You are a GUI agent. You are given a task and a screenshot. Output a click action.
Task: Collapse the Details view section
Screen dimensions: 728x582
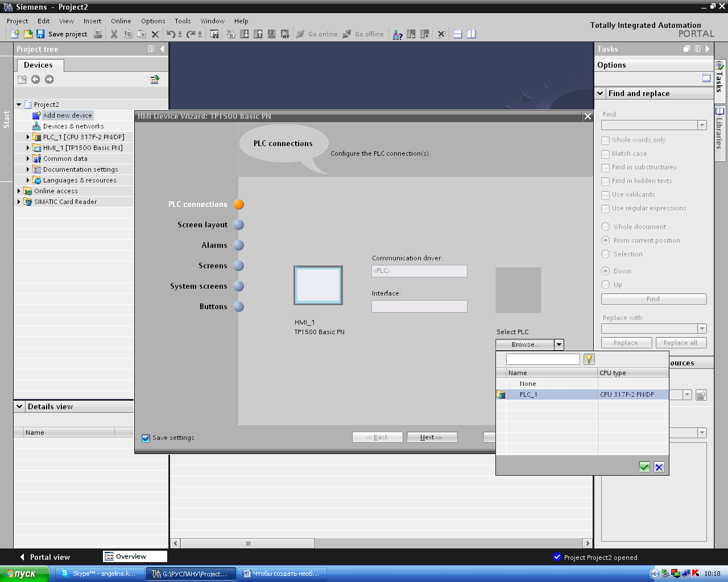coord(19,406)
